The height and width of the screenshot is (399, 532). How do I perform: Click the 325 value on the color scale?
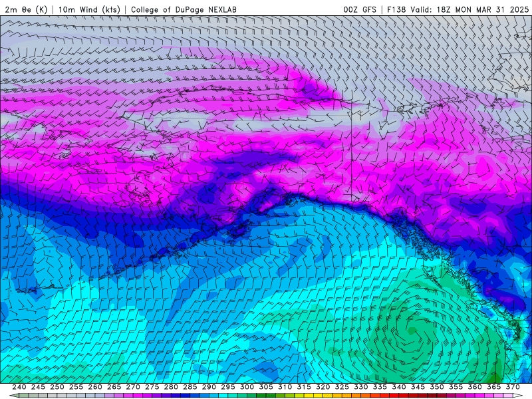pyautogui.click(x=342, y=387)
